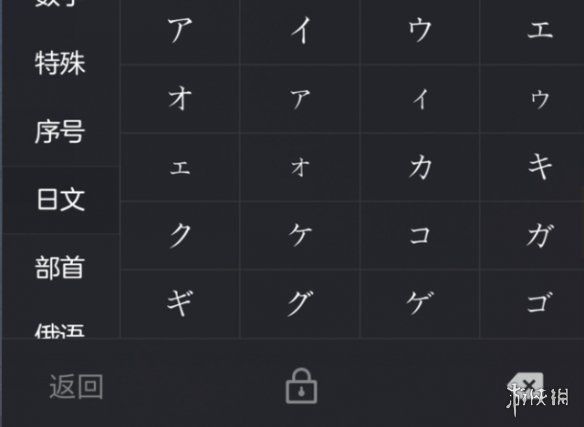Insert the large katakana ア key

point(180,30)
